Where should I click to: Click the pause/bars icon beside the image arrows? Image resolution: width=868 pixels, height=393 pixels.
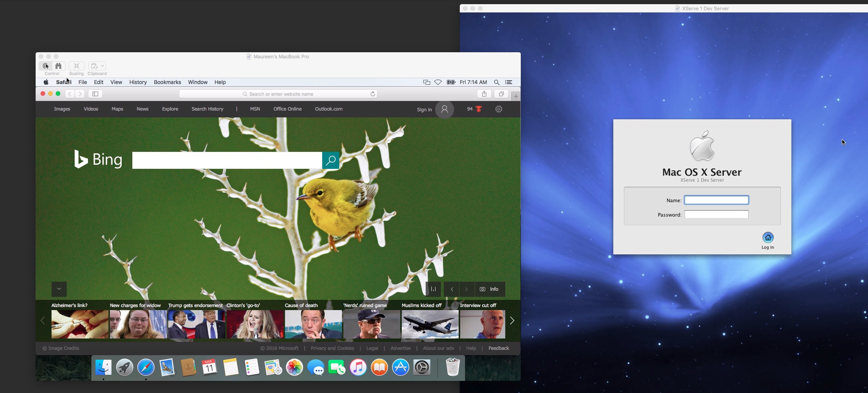pos(433,289)
